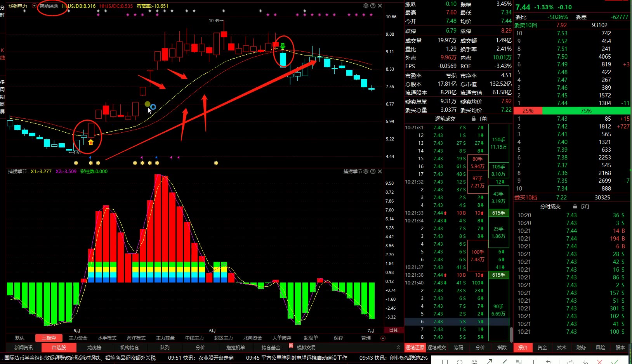Click 管理 to manage templates
Viewport: 632px width, 364px height.
pos(366,338)
